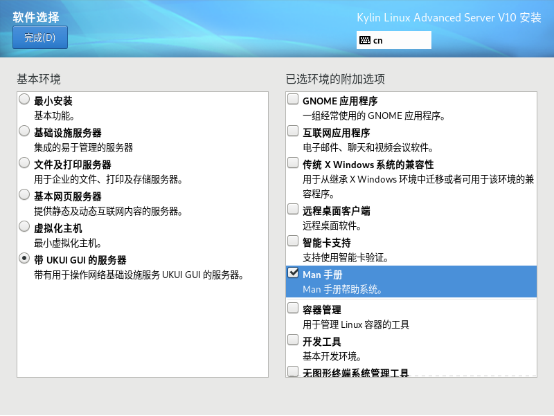Click the 最小虚拟化主机 description text
The height and width of the screenshot is (416, 554).
point(67,243)
